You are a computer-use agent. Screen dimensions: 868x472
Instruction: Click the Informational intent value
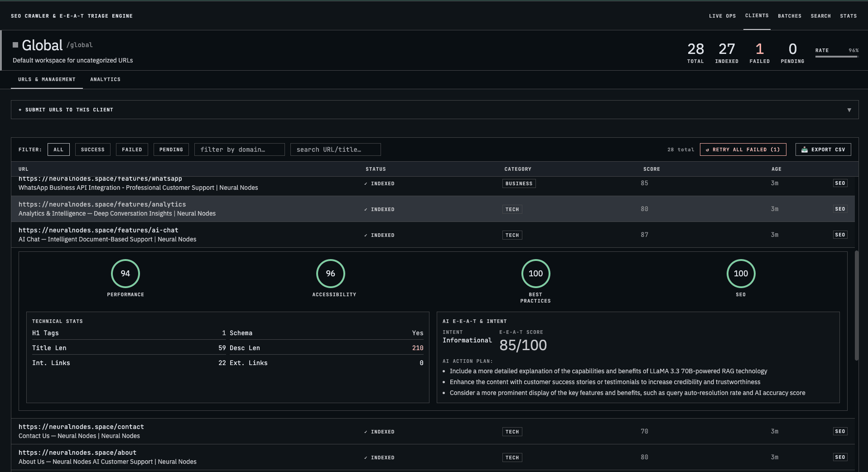pos(467,340)
